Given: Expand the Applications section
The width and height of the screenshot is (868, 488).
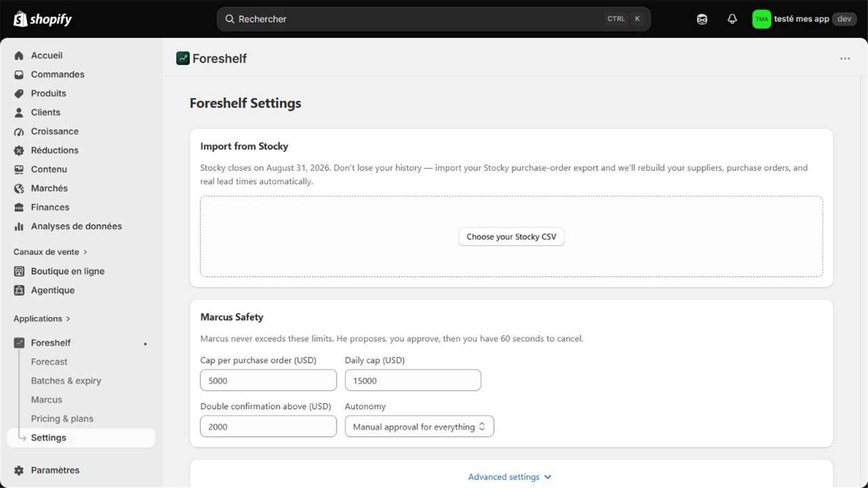Looking at the screenshot, I should (42, 318).
